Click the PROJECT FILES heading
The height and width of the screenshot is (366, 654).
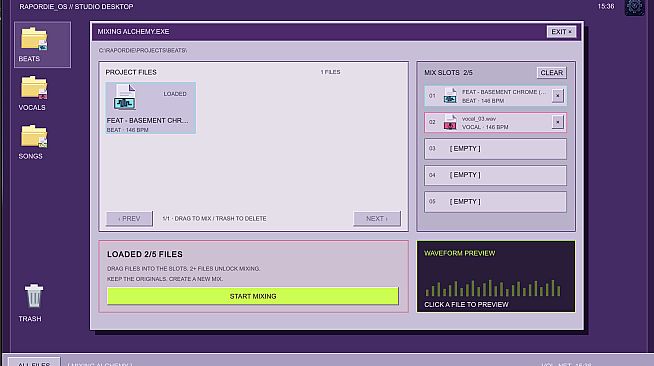point(131,72)
